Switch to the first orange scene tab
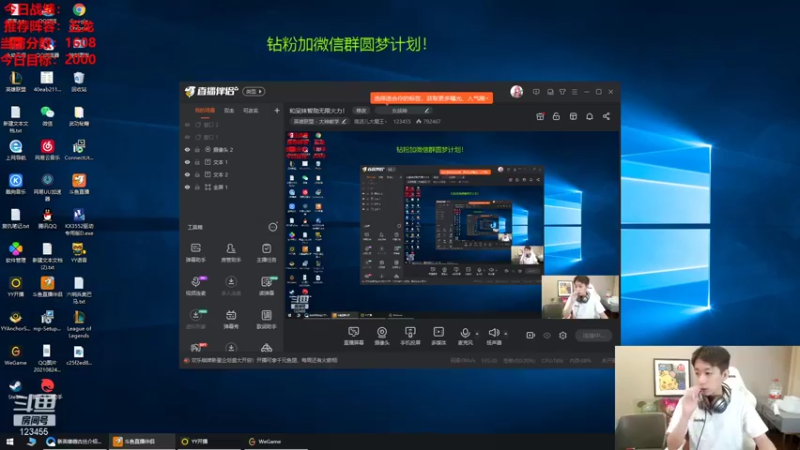This screenshot has height=450, width=800. click(205, 110)
